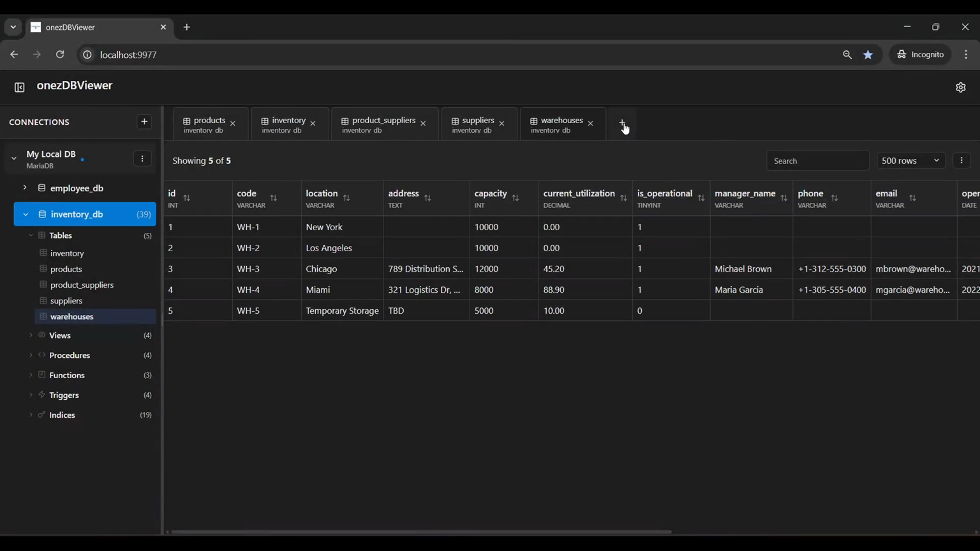Open the settings gear in the top-right
Screen dimensions: 980x551
point(961,87)
